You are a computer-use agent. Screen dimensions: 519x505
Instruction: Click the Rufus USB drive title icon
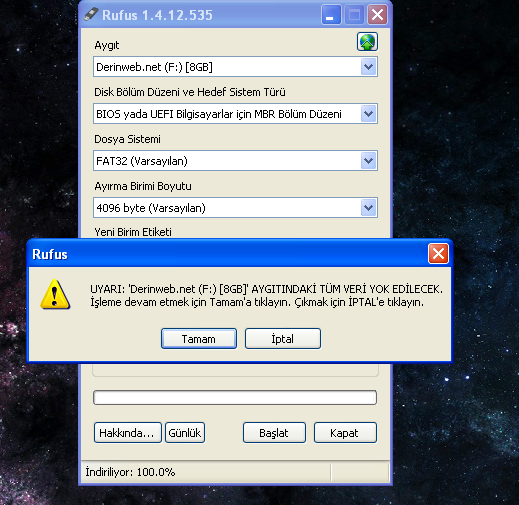pyautogui.click(x=90, y=14)
